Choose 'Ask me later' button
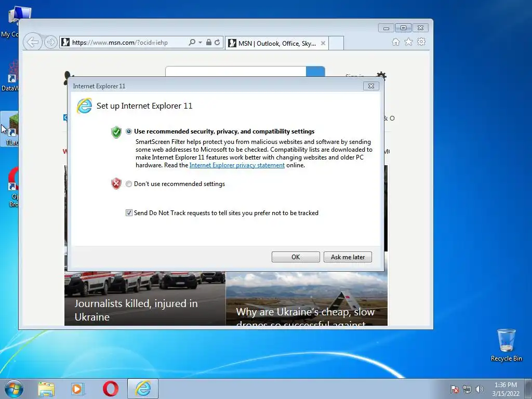 point(348,257)
